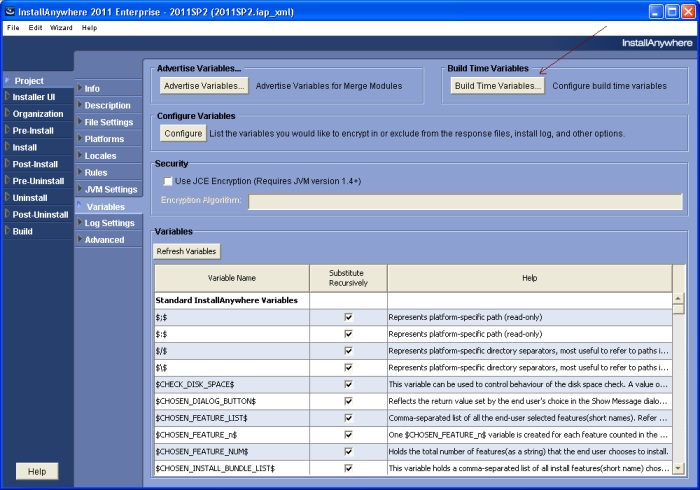Open the Log Settings subtab
This screenshot has height=490, width=700.
109,223
